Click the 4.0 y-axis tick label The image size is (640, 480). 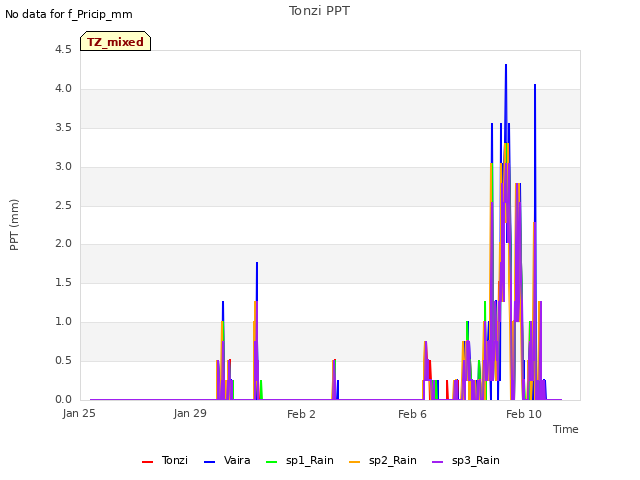(x=63, y=89)
